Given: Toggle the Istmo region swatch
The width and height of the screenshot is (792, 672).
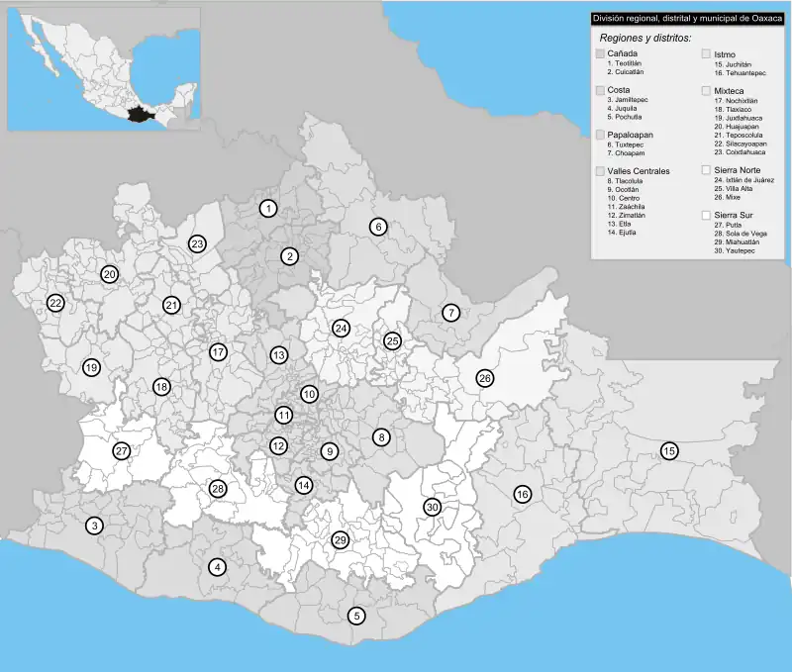Looking at the screenshot, I should (705, 53).
